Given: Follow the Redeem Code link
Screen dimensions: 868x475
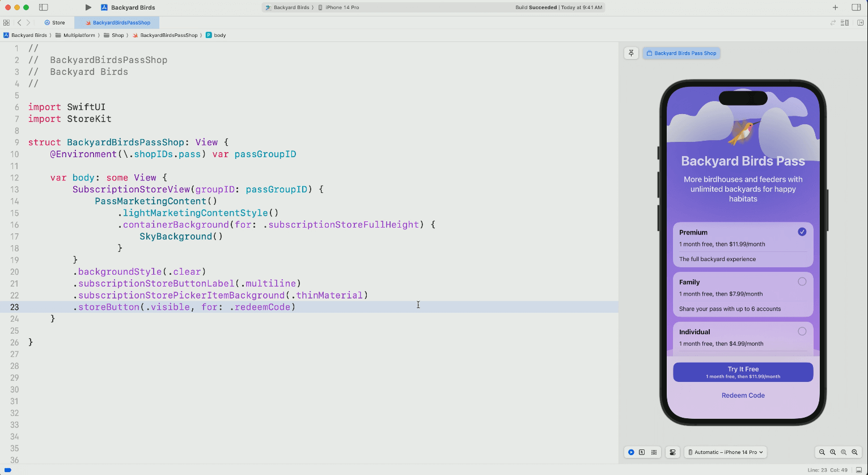Looking at the screenshot, I should pos(743,396).
